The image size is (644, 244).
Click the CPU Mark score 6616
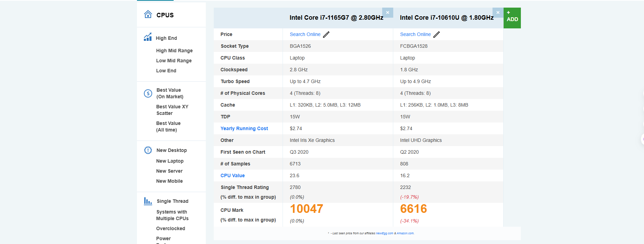point(414,209)
